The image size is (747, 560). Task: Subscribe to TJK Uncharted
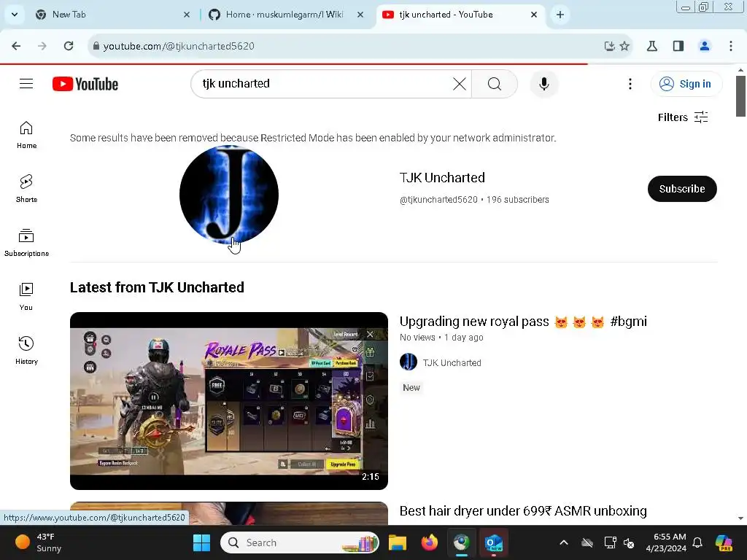tap(682, 189)
